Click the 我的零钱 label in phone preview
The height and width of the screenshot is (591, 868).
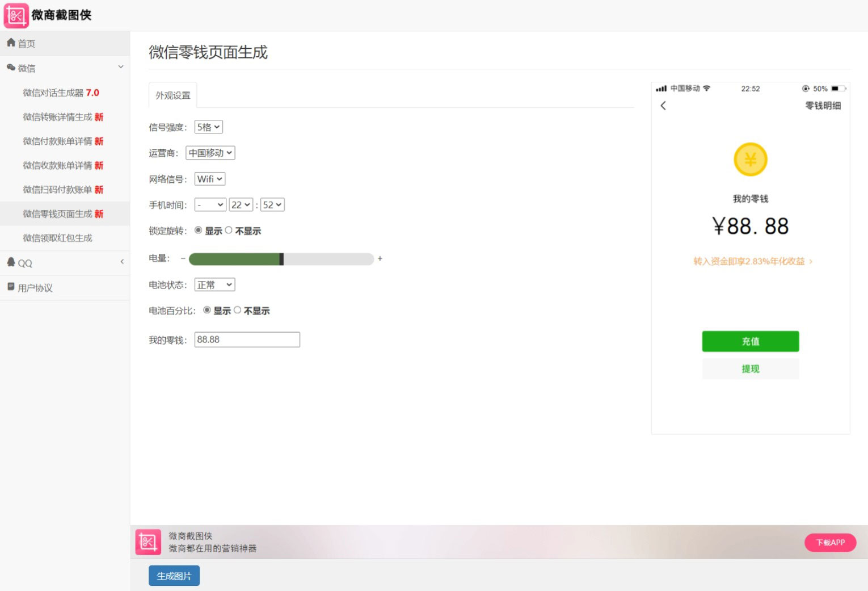click(x=751, y=199)
